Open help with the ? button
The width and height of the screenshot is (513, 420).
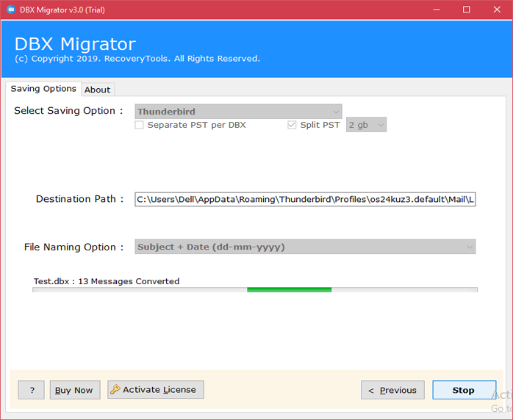point(32,390)
